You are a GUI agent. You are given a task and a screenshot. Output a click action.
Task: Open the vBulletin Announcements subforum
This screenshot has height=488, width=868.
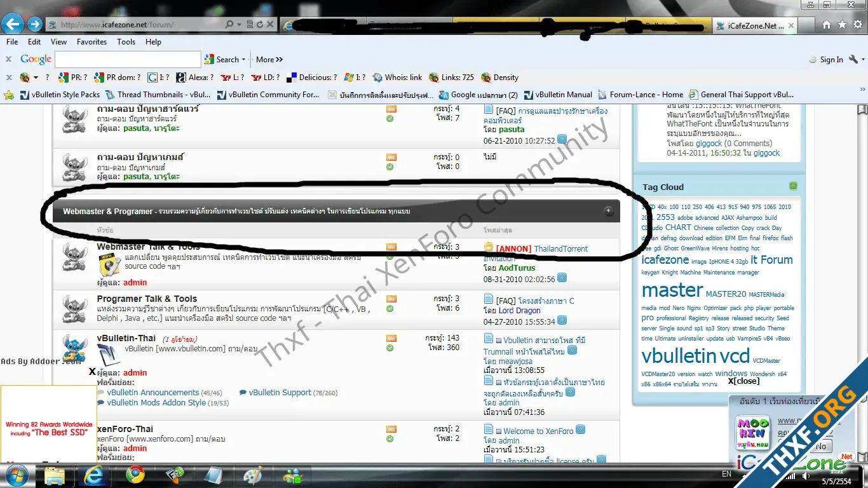(x=153, y=393)
